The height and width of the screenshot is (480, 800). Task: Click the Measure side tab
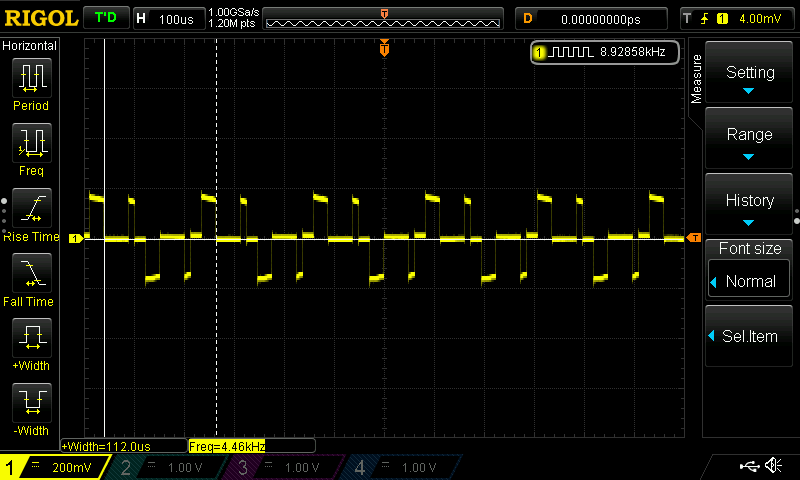(696, 79)
